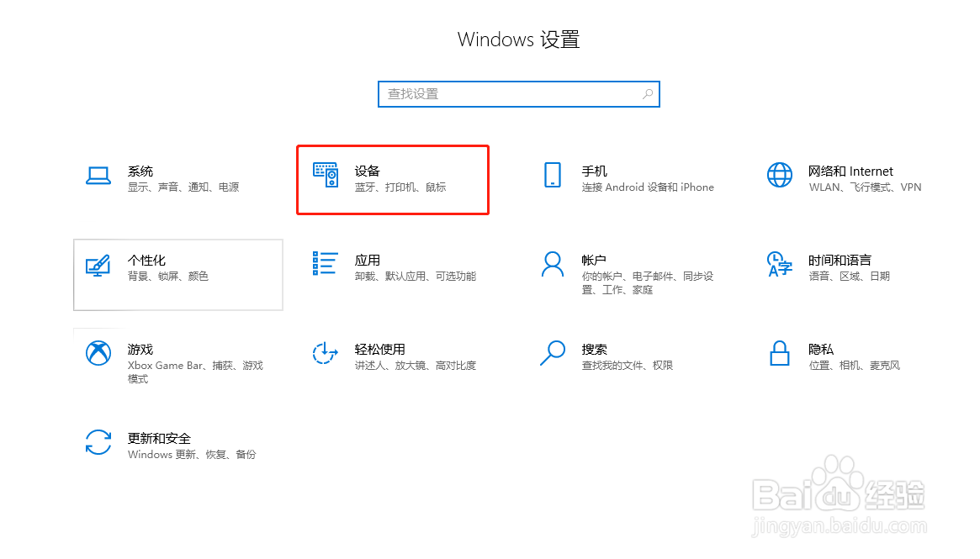Screen dimensions: 980x559
Task: Select the 隐私 padlock icon
Action: pyautogui.click(x=780, y=354)
